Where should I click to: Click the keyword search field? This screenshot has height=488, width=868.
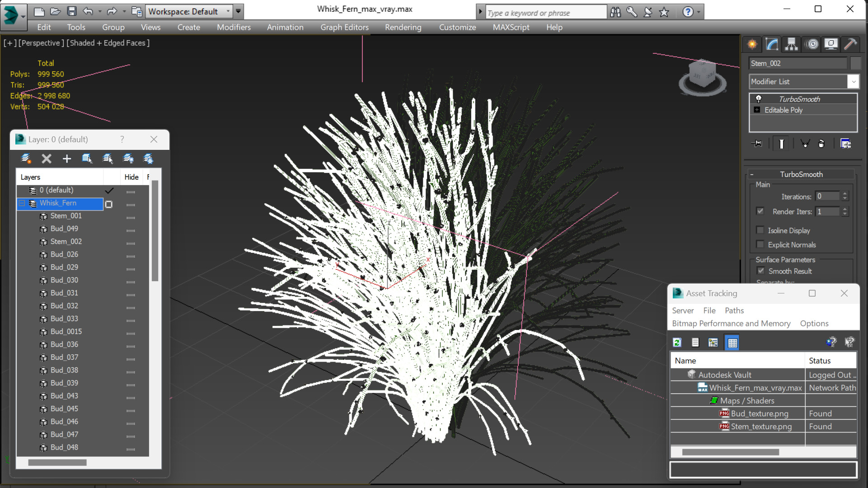pyautogui.click(x=546, y=13)
